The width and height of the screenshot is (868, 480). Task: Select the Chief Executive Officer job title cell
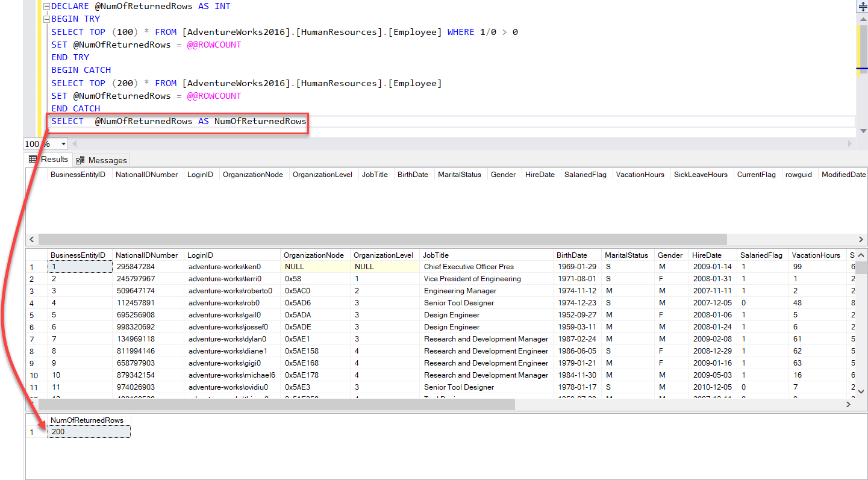486,267
